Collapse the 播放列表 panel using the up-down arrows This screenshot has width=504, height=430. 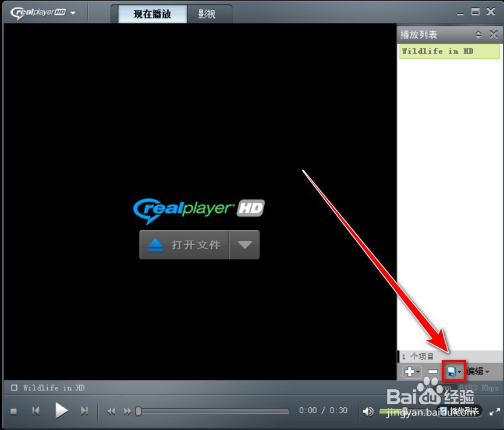478,34
